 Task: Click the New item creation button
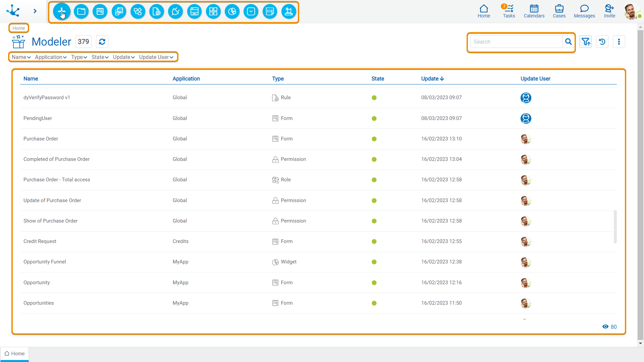[61, 11]
